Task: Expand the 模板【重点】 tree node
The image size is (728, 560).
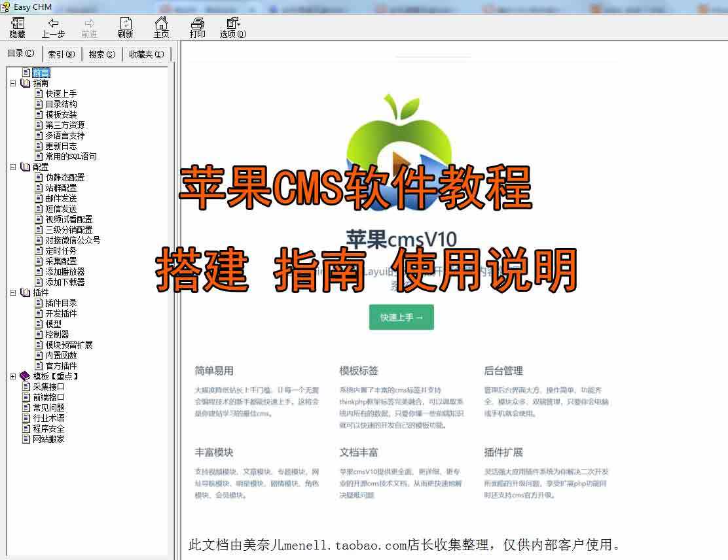Action: [x=13, y=376]
